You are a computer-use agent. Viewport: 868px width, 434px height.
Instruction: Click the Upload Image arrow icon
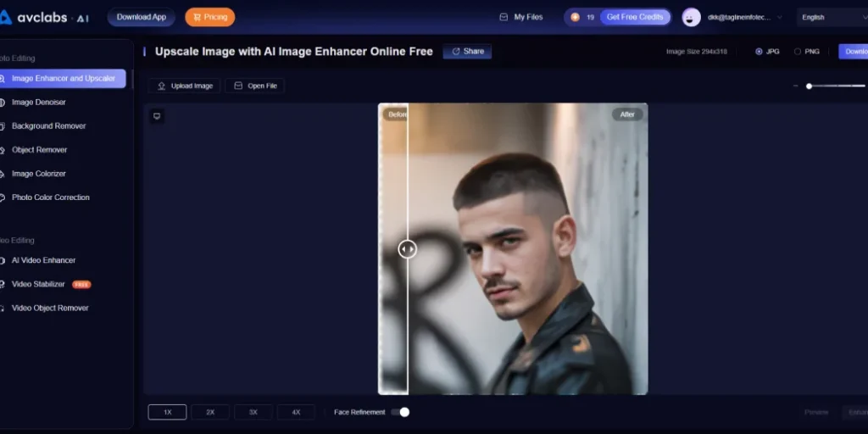(162, 86)
